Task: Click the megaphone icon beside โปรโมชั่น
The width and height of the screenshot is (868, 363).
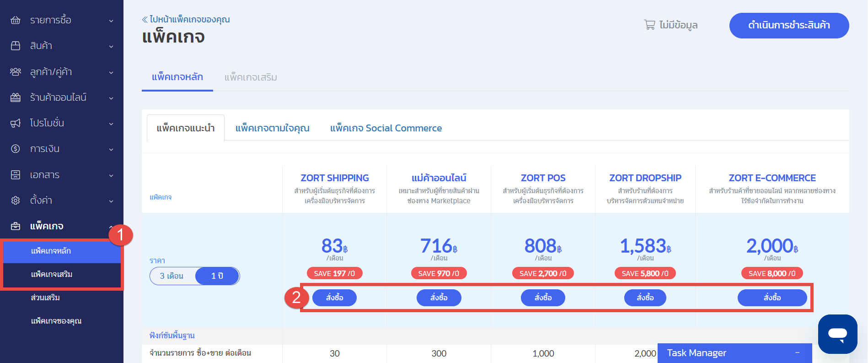Action: point(16,123)
